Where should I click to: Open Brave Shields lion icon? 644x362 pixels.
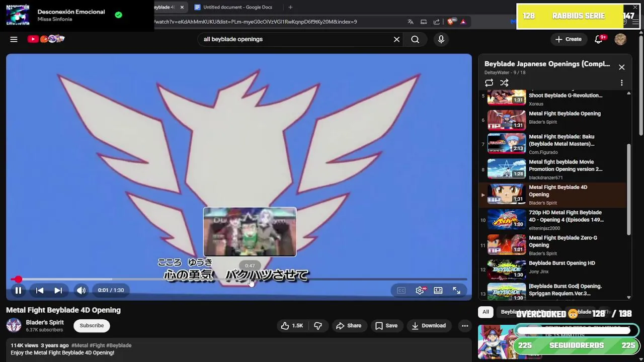451,22
